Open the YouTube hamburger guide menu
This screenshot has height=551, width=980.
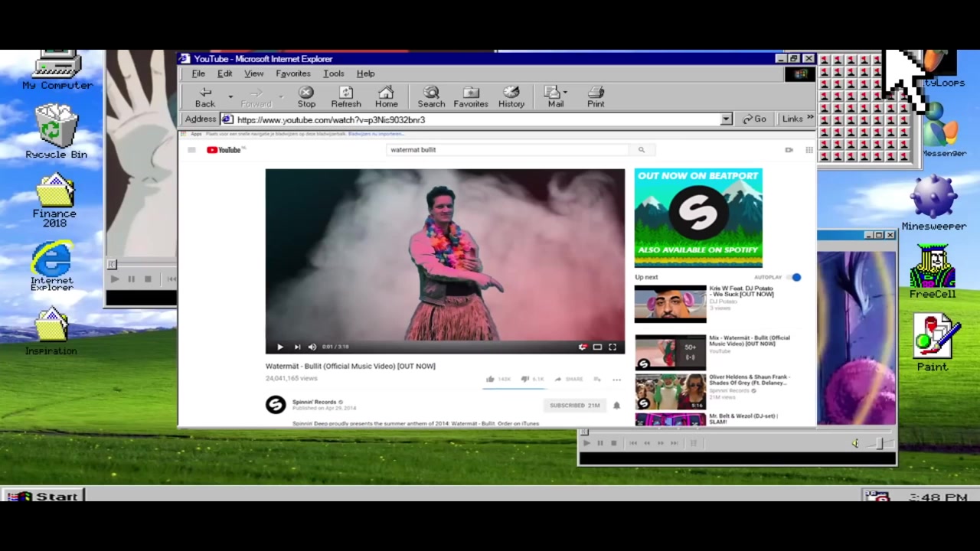click(x=191, y=150)
